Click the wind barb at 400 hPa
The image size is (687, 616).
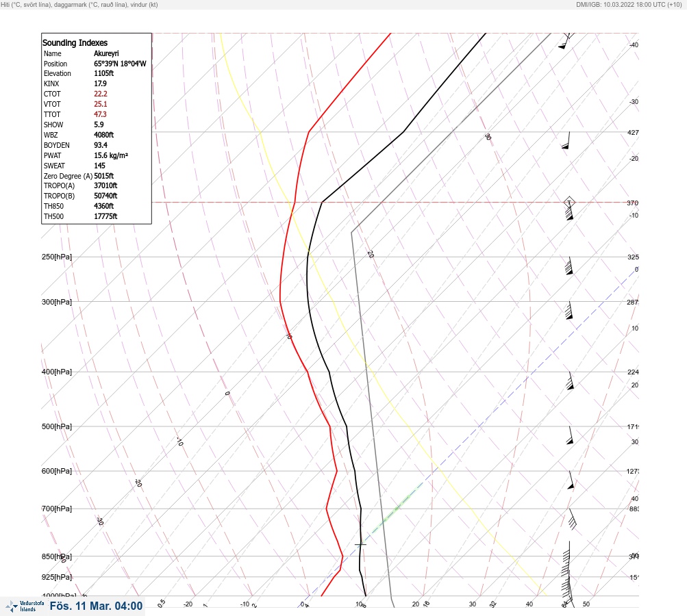pos(569,381)
